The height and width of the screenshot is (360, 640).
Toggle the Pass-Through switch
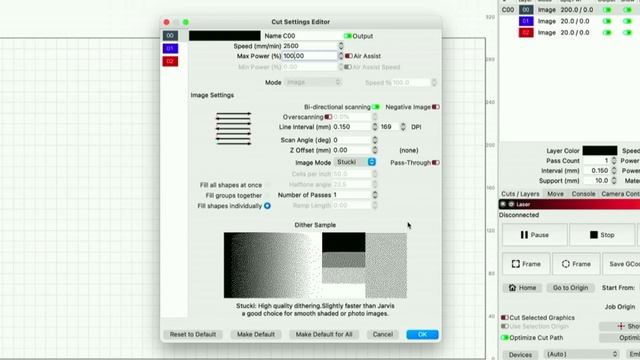[x=436, y=162]
